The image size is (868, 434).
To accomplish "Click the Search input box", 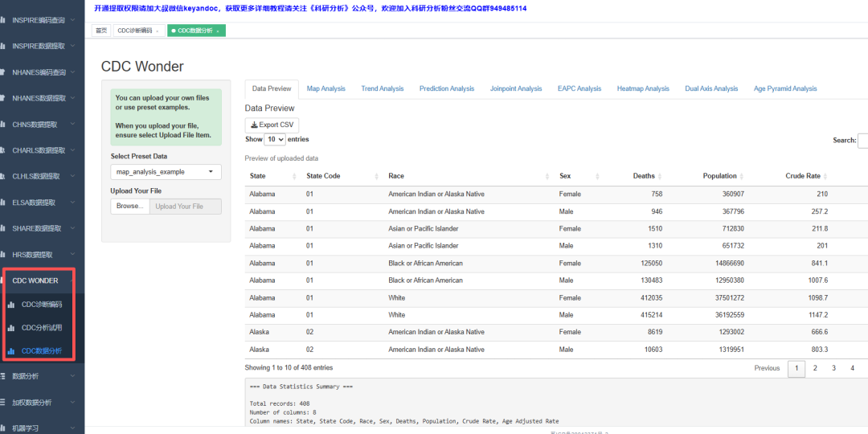I will [x=862, y=141].
